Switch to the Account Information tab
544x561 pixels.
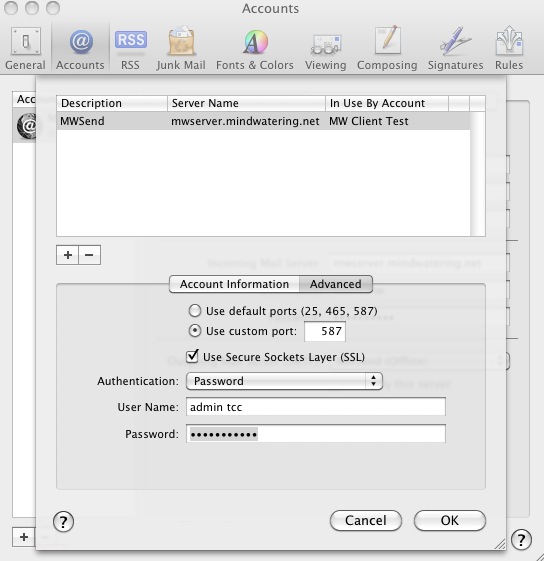234,284
